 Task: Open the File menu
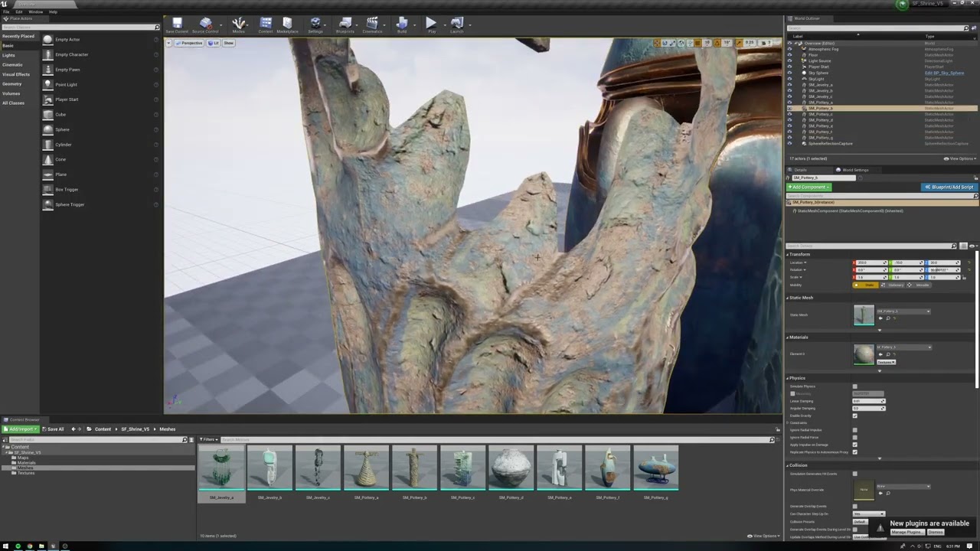[6, 11]
